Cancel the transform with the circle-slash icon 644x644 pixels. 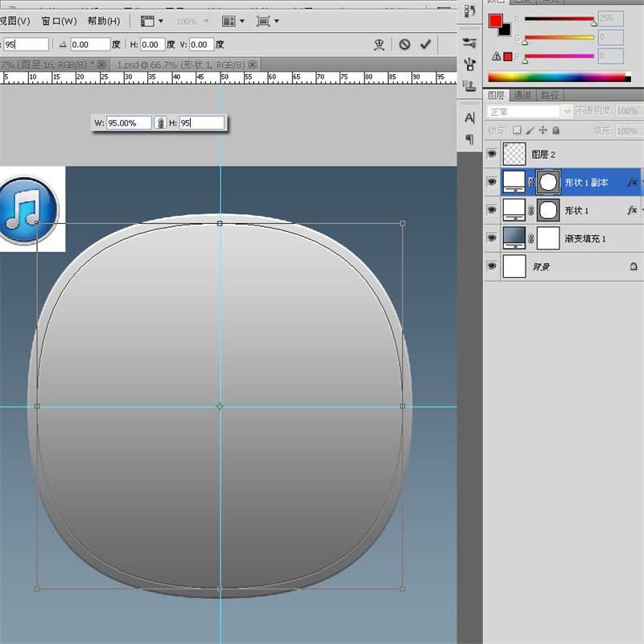tap(405, 45)
